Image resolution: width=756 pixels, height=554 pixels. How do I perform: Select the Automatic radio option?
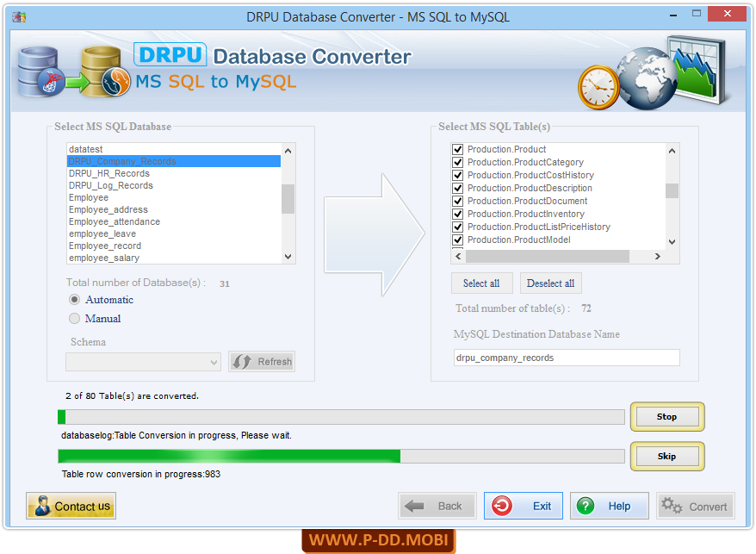tap(74, 300)
